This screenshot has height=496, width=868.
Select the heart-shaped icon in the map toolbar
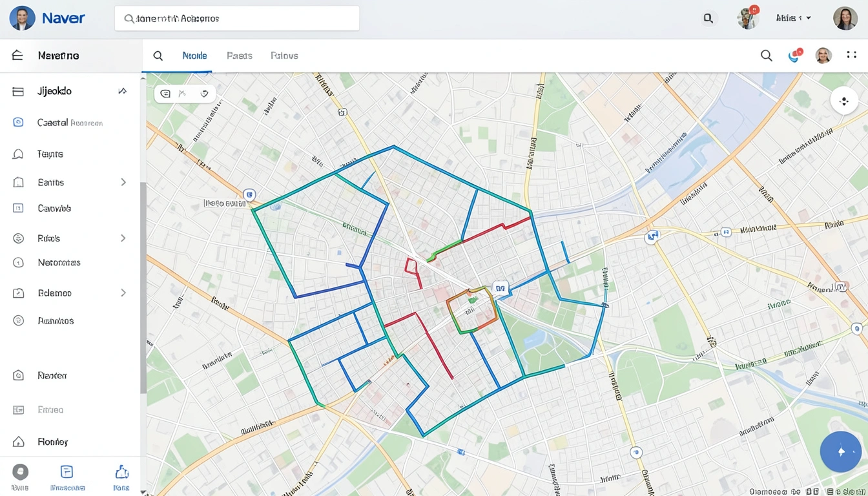204,94
